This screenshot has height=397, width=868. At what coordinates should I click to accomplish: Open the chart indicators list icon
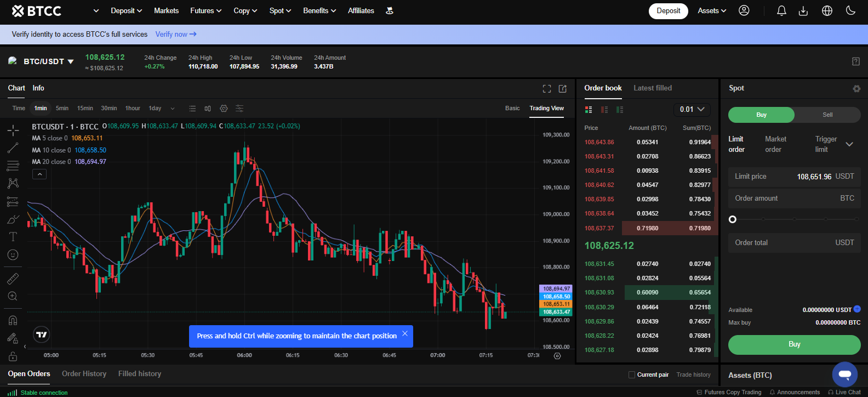coord(192,109)
